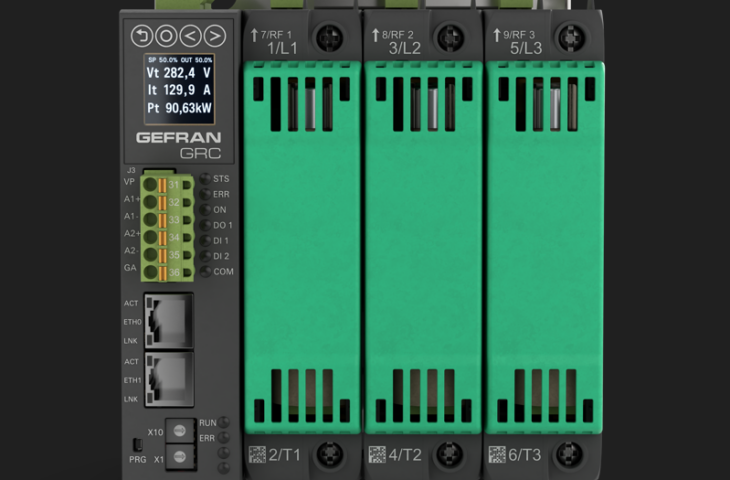Click the Vt 282,4 V voltage reading
730x480 pixels.
(178, 73)
